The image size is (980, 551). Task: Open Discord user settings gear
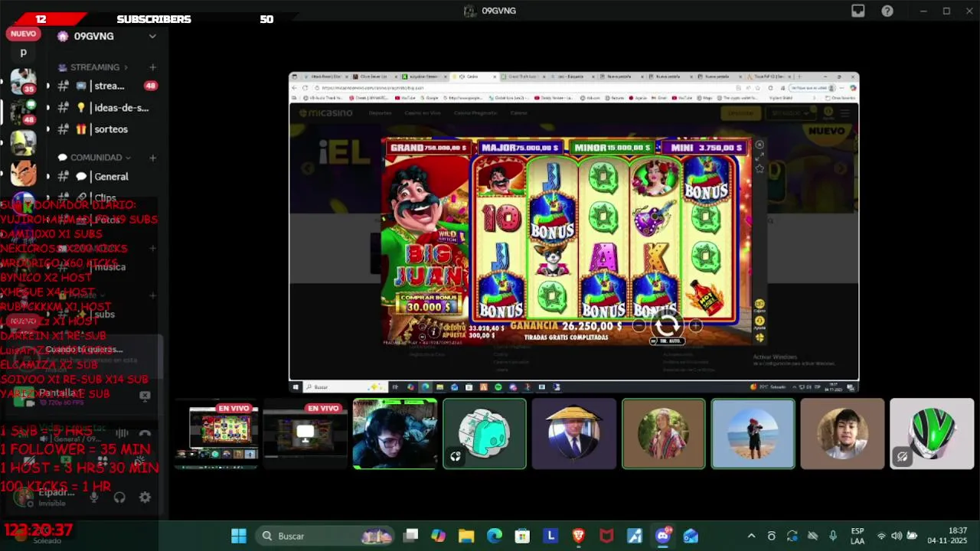coord(145,497)
